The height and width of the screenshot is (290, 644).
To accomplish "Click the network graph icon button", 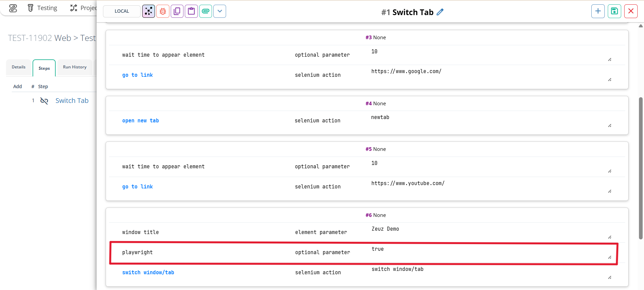I will coord(148,11).
